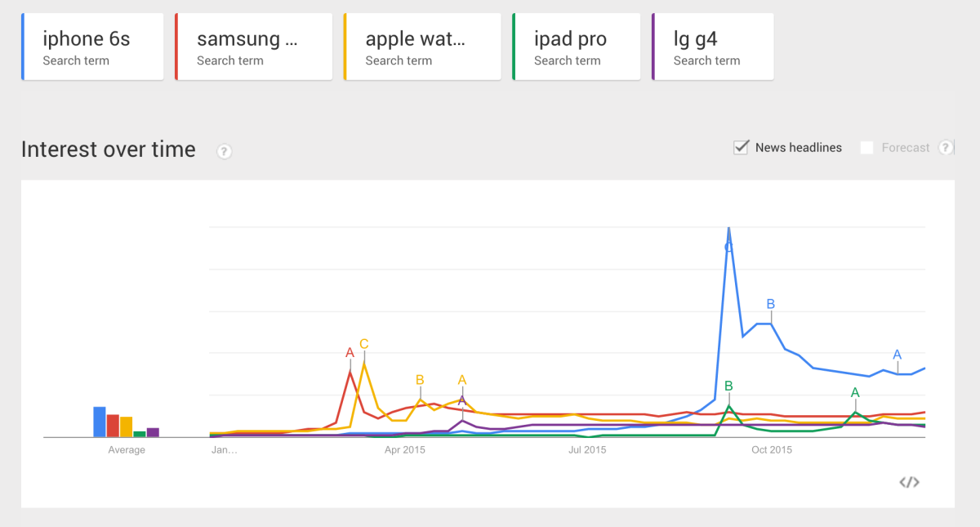The width and height of the screenshot is (980, 527).
Task: Enable the Forecast checkbox
Action: click(x=867, y=147)
